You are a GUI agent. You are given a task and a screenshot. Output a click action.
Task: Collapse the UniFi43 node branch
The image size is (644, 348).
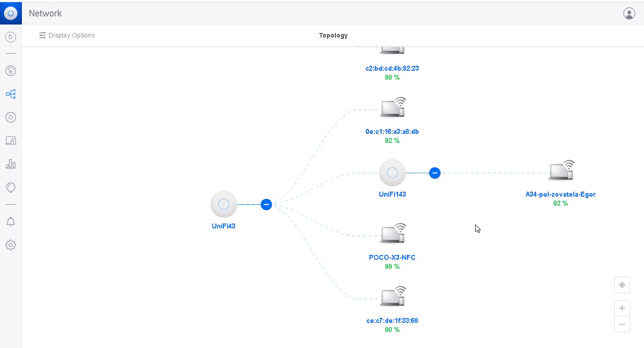pos(266,204)
